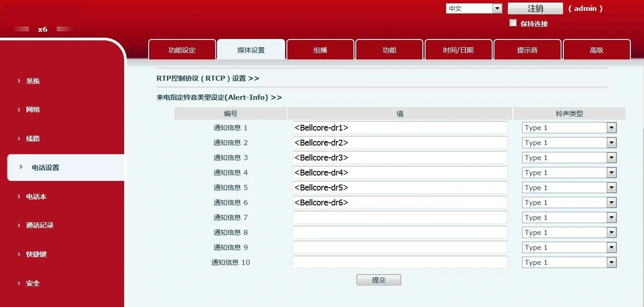Screen dimensions: 644x307
Task: Switch to the 媒体设置 (Media Settings) tab
Action: pos(251,49)
